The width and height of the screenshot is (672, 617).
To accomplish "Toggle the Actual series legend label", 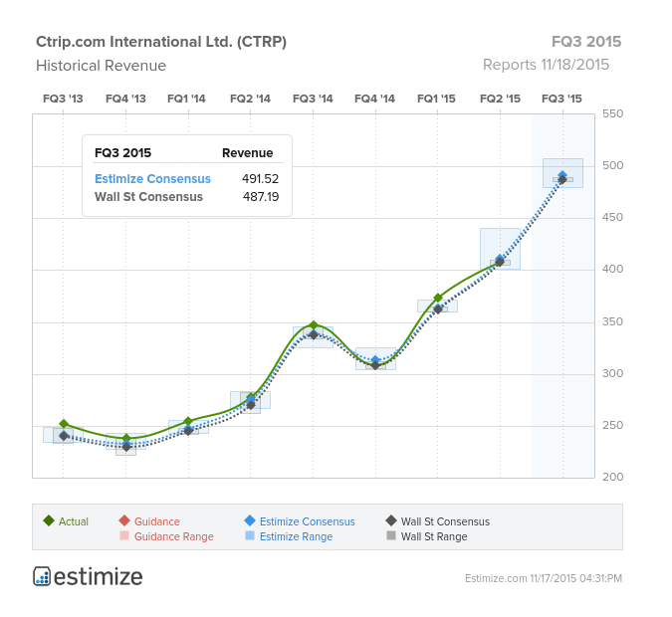I will 74,521.
